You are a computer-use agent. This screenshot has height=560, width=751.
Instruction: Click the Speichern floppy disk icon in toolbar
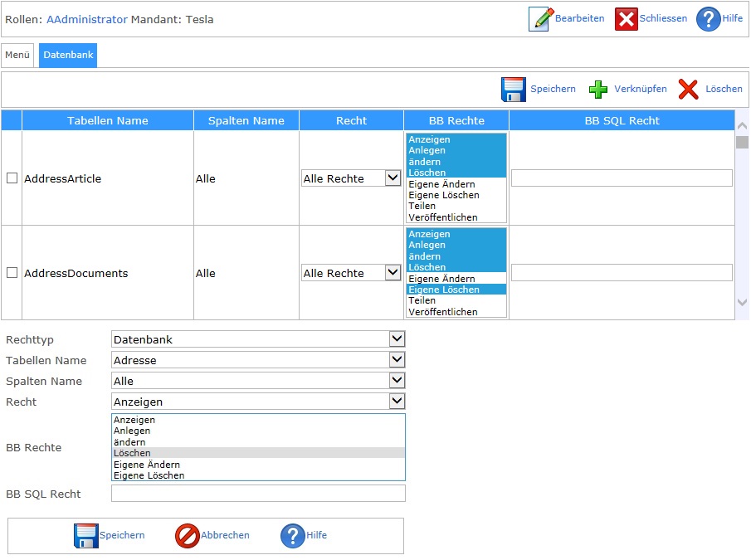point(514,89)
